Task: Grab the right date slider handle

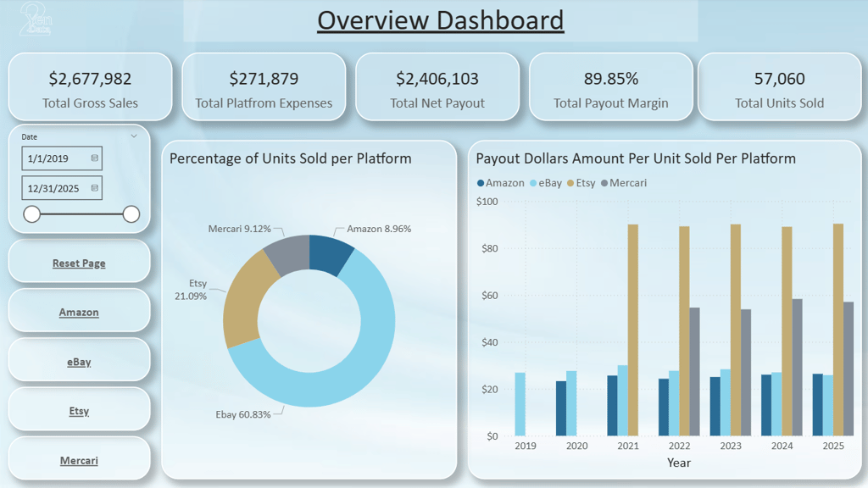Action: [x=131, y=214]
